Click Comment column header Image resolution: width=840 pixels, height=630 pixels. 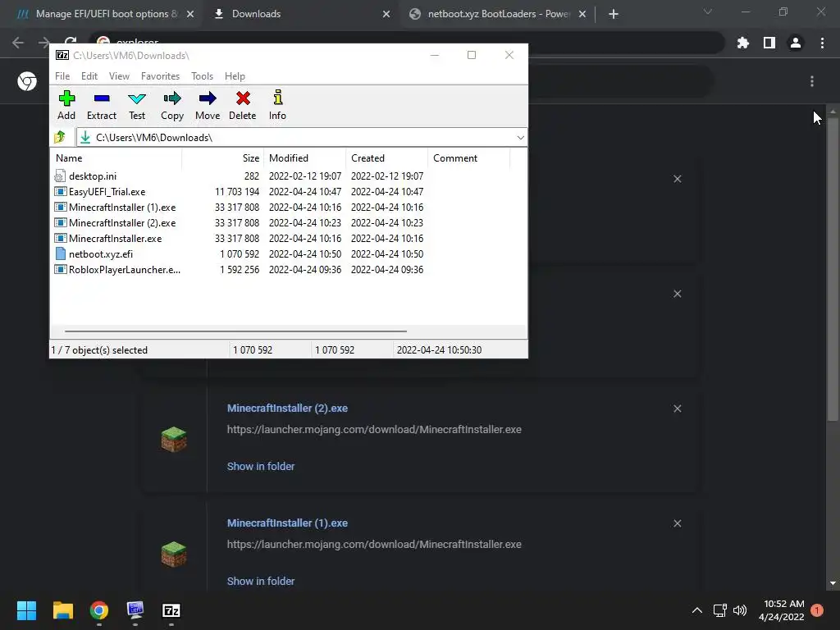click(468, 158)
